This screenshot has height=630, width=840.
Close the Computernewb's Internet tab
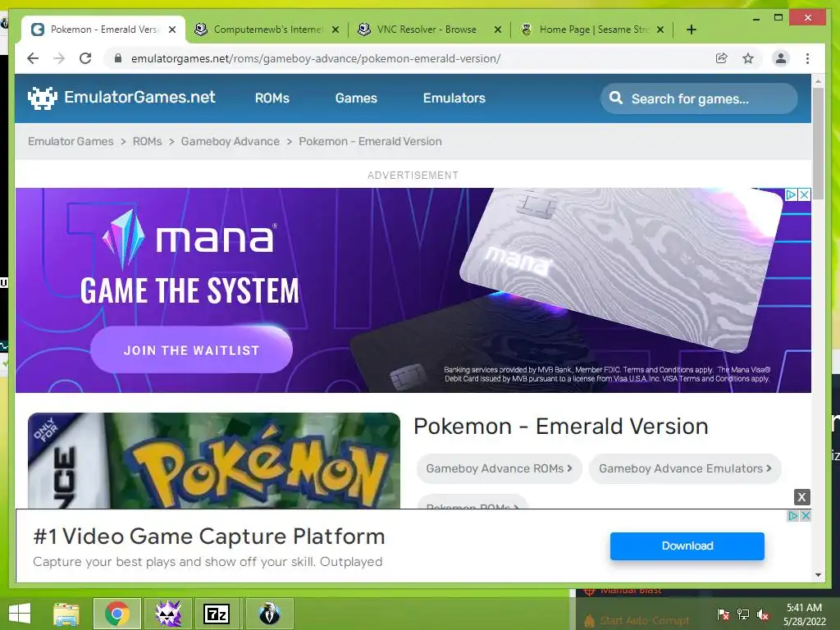pos(336,30)
